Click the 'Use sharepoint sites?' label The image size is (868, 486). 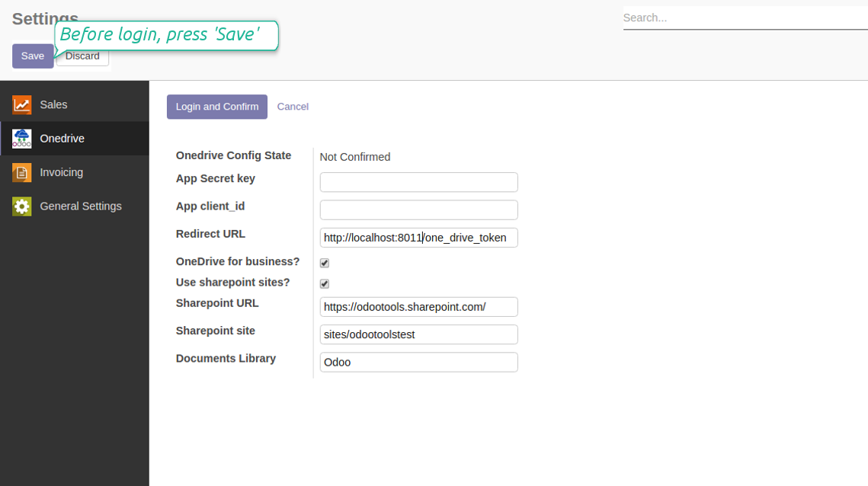[232, 283]
